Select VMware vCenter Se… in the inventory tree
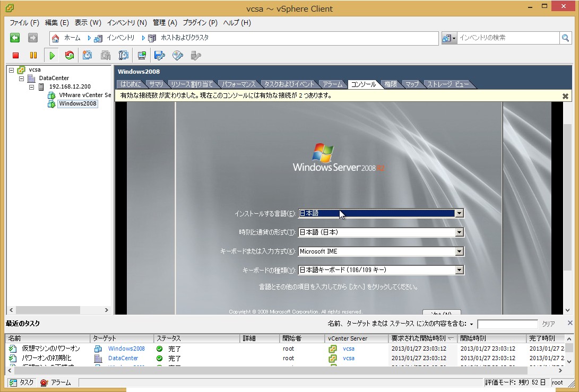 85,95
